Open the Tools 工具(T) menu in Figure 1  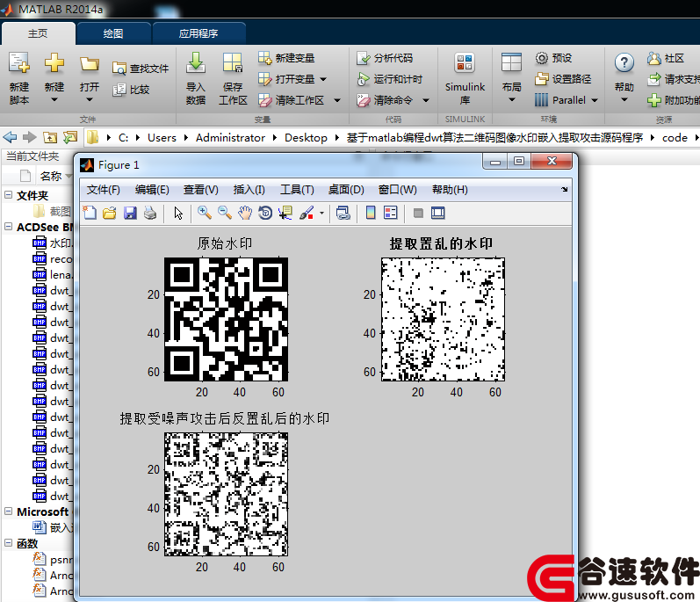click(297, 190)
